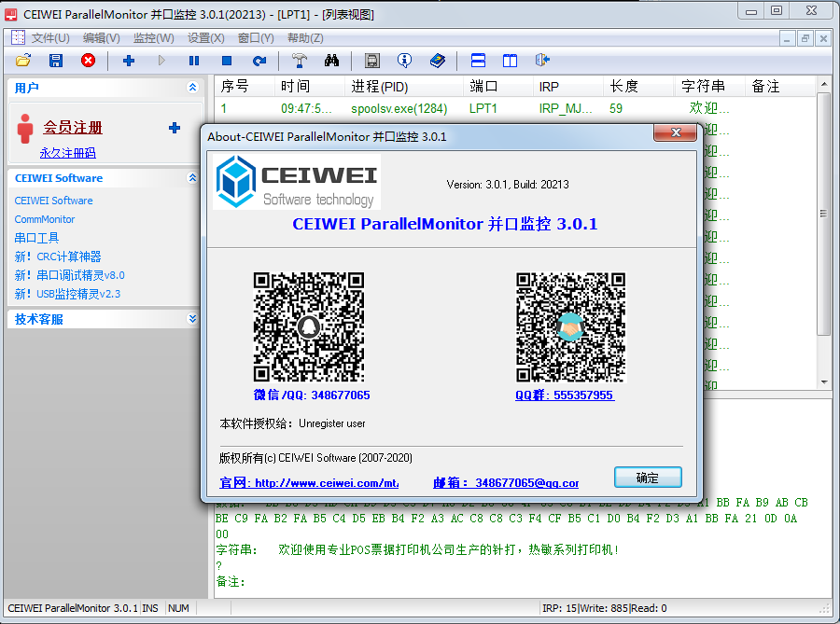Click the horizontal split window icon
Viewport: 840px width, 624px height.
[478, 61]
